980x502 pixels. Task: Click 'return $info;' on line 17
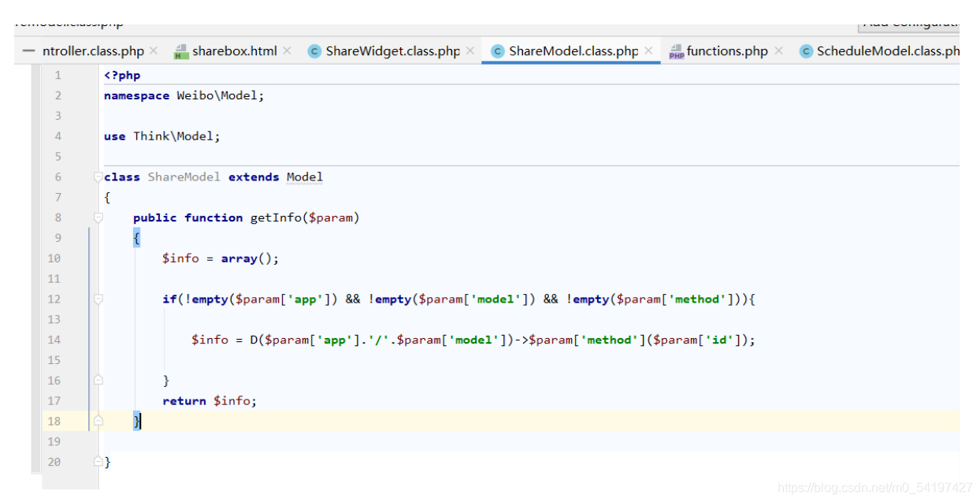[210, 401]
